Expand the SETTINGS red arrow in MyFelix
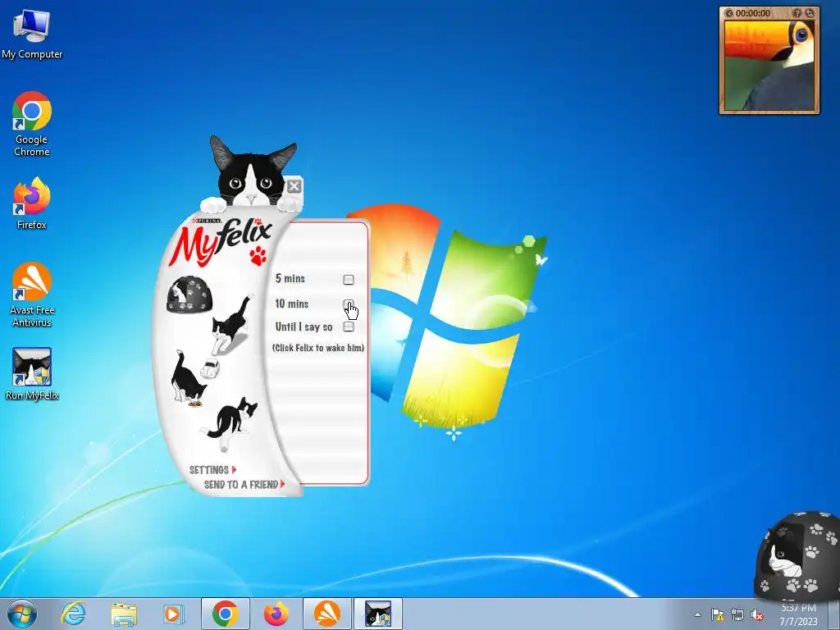This screenshot has height=630, width=840. point(234,470)
